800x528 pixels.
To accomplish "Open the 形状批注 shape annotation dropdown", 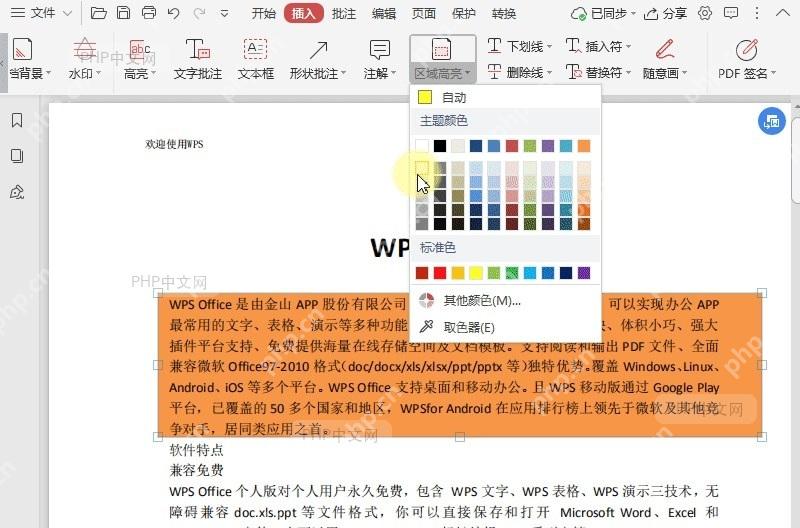I will (318, 60).
